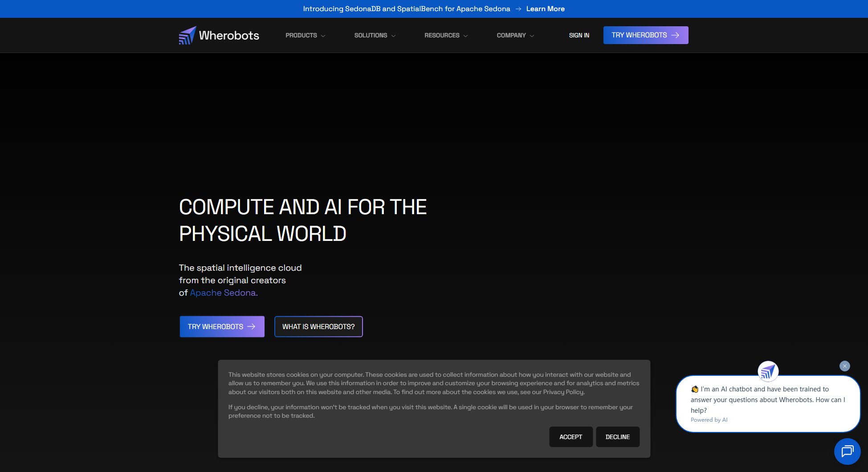
Task: Expand the Resources menu chevron
Action: [x=465, y=36]
